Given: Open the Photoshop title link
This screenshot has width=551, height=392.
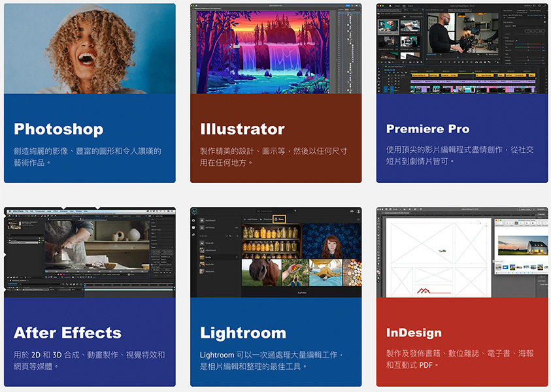Looking at the screenshot, I should coord(58,129).
